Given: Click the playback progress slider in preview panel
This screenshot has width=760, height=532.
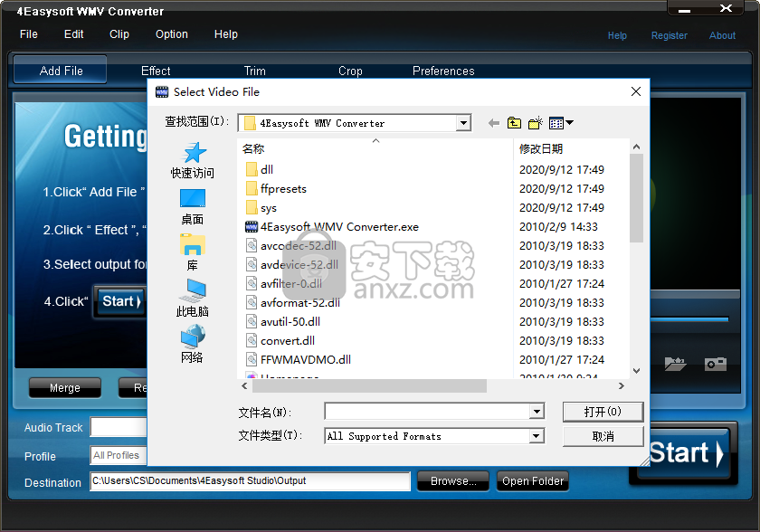Looking at the screenshot, I should [x=689, y=319].
